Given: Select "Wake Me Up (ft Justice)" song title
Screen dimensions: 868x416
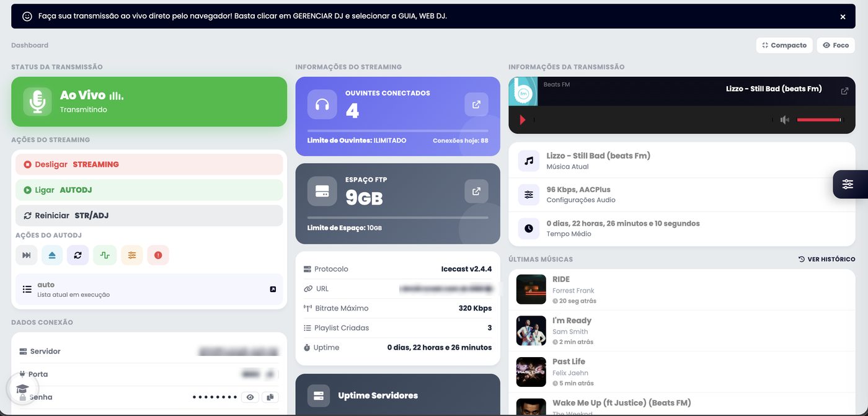Looking at the screenshot, I should [622, 403].
